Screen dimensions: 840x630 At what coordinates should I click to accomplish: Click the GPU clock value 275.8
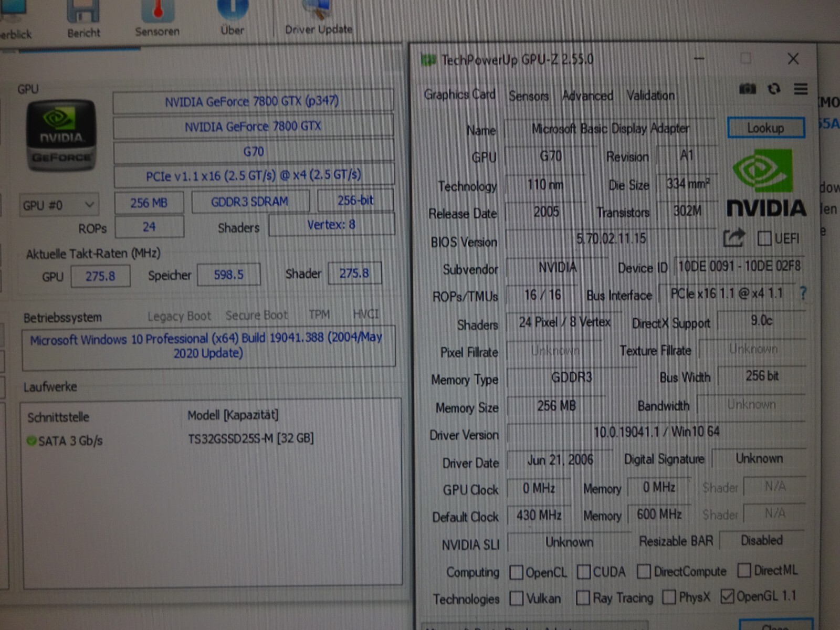(100, 276)
